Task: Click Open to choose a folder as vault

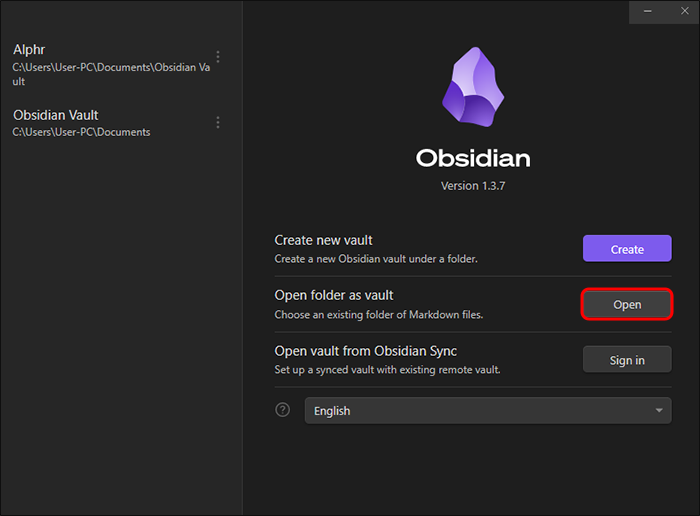Action: point(627,305)
